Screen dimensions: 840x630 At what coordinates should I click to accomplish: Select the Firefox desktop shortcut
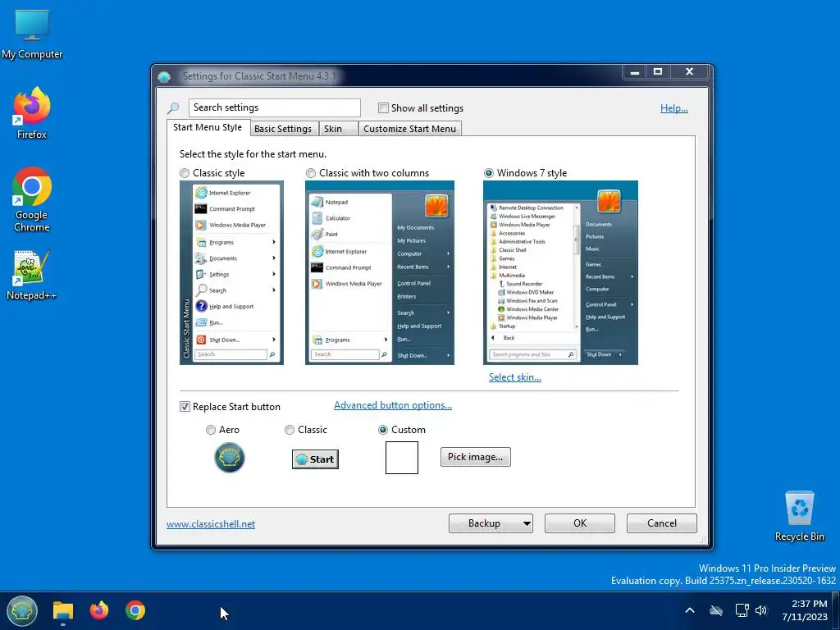click(x=32, y=113)
